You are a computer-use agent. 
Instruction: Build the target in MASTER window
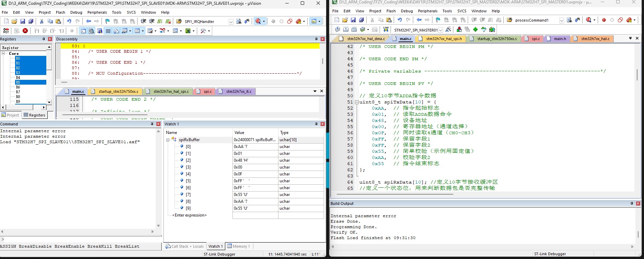(x=346, y=29)
